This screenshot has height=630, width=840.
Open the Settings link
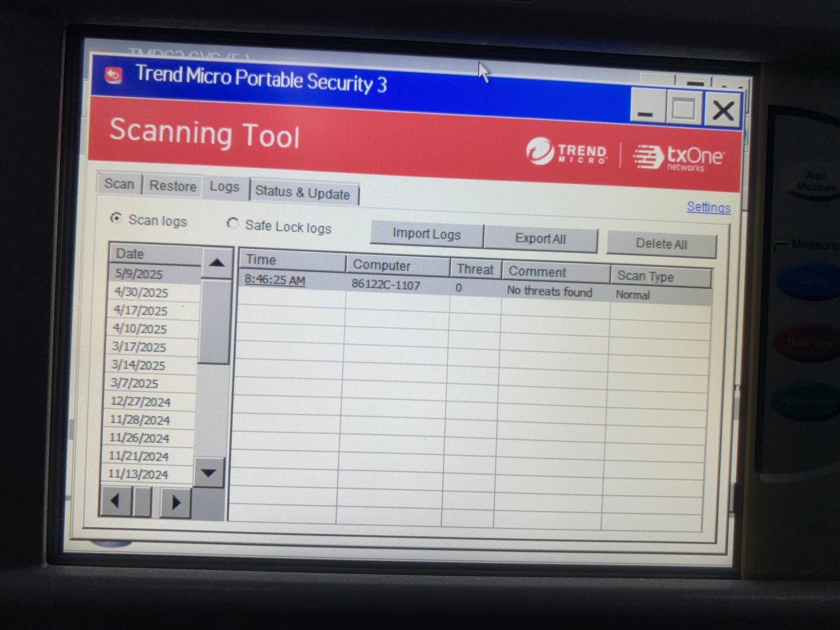click(708, 207)
